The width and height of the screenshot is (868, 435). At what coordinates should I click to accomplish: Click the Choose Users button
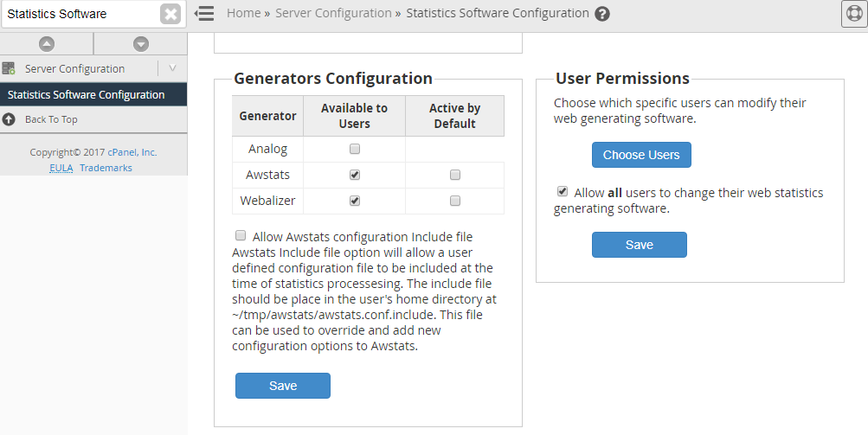tap(641, 155)
